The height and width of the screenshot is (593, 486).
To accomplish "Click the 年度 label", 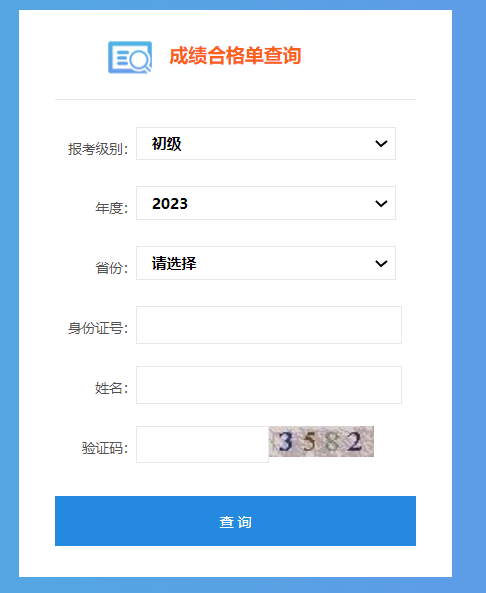I will click(112, 208).
